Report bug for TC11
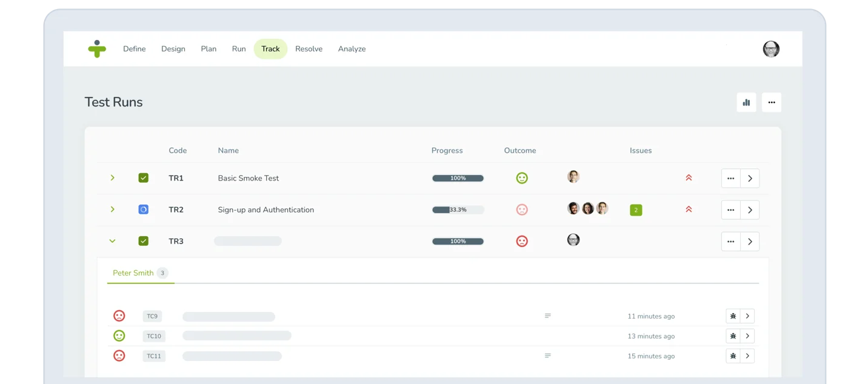Viewport: 868px width, 384px height. tap(733, 356)
